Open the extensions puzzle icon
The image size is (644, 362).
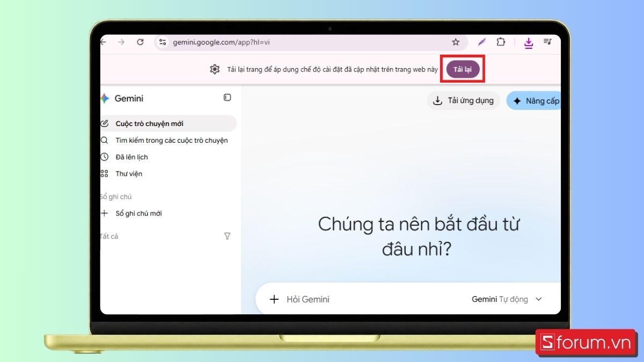click(x=501, y=42)
